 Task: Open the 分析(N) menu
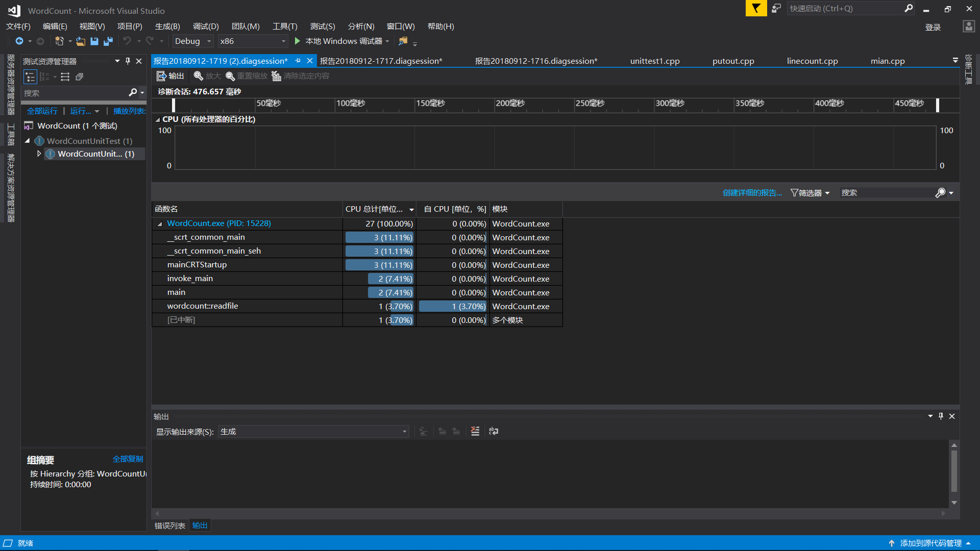361,27
